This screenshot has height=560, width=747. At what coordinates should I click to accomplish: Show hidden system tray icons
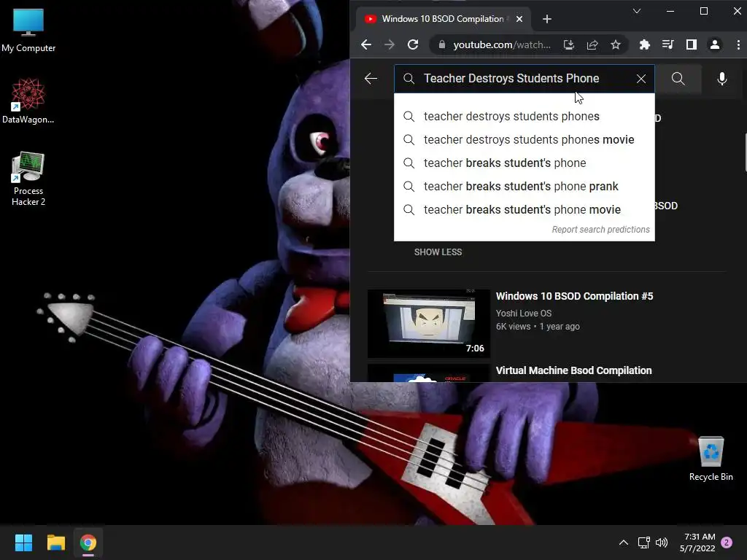click(x=624, y=542)
